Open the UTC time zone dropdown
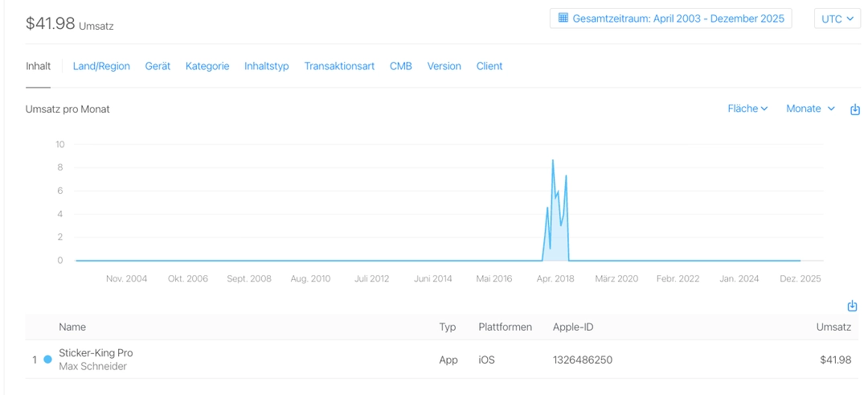The height and width of the screenshot is (395, 868). pos(837,19)
